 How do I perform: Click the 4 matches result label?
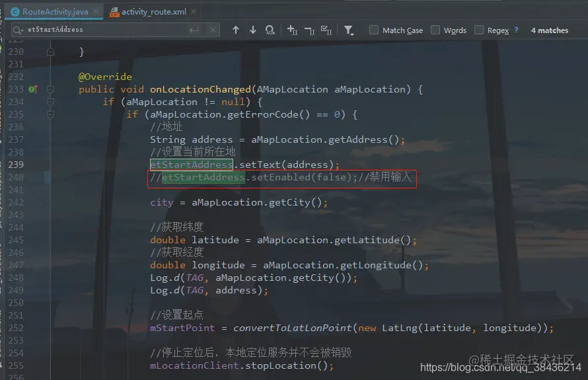[x=550, y=30]
